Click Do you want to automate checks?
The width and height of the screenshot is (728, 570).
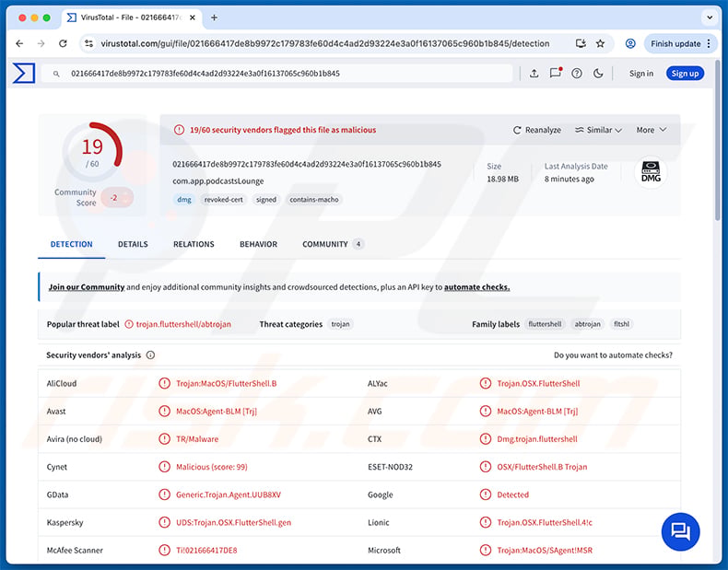[x=613, y=355]
